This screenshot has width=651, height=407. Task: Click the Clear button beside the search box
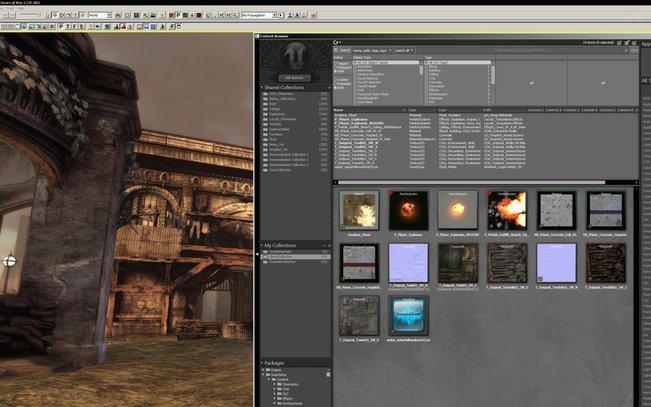click(634, 50)
